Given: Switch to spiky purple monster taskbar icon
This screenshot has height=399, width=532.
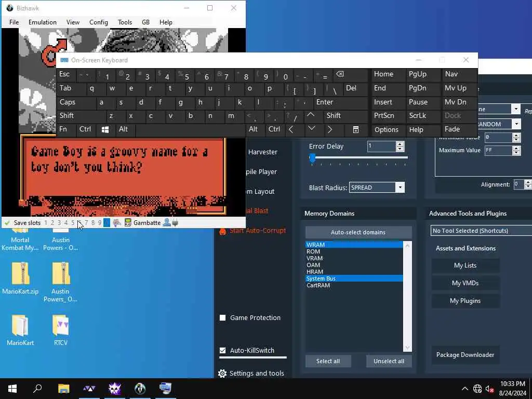Looking at the screenshot, I should pyautogui.click(x=115, y=389).
